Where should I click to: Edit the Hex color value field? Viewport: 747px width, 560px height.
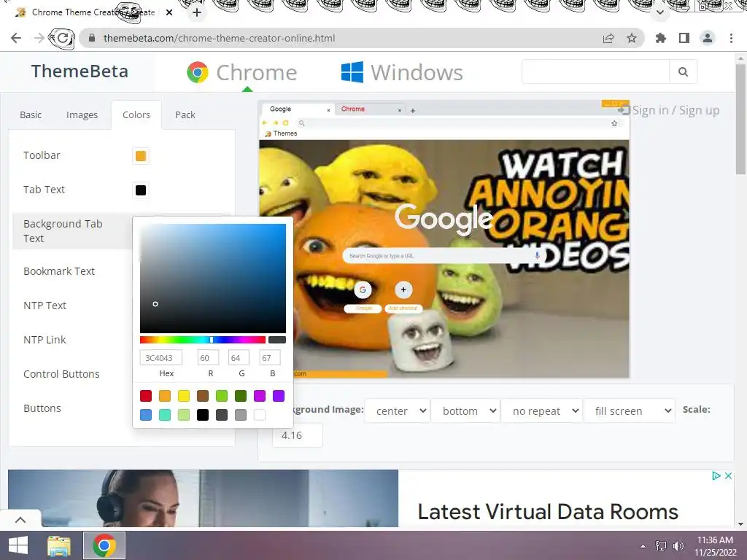[x=161, y=357]
